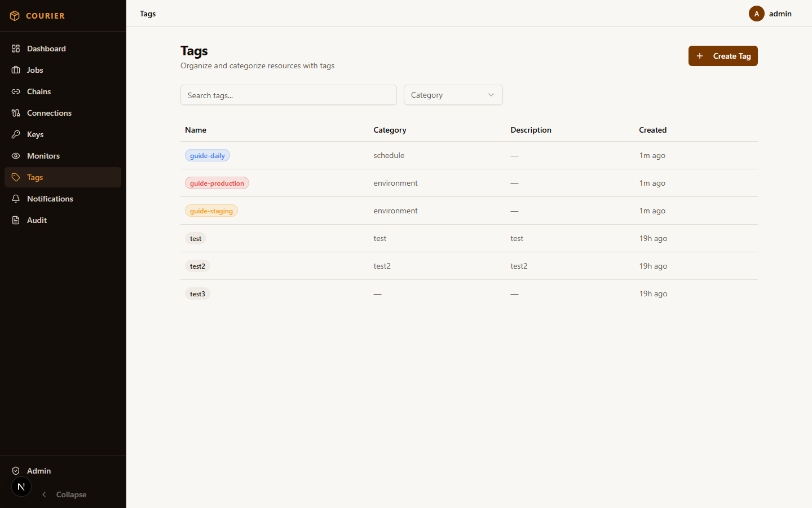812x508 pixels.
Task: Open the Dashboard section
Action: click(46, 49)
